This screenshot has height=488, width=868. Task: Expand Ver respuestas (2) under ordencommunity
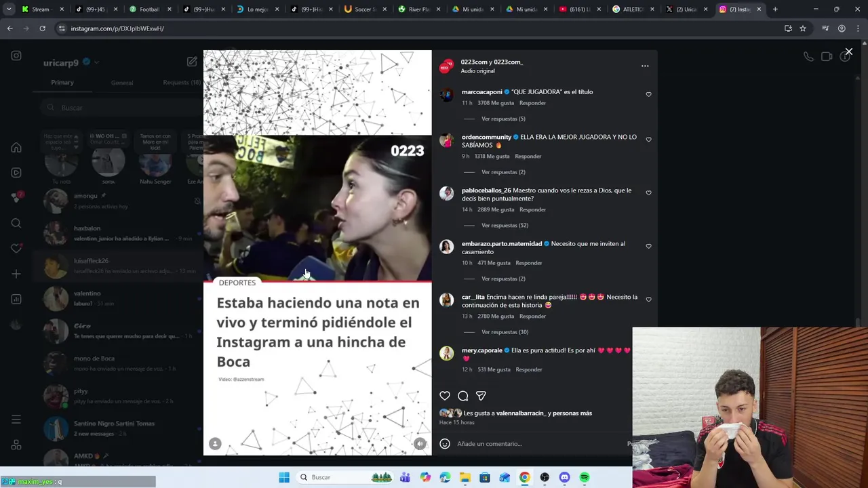[503, 172]
